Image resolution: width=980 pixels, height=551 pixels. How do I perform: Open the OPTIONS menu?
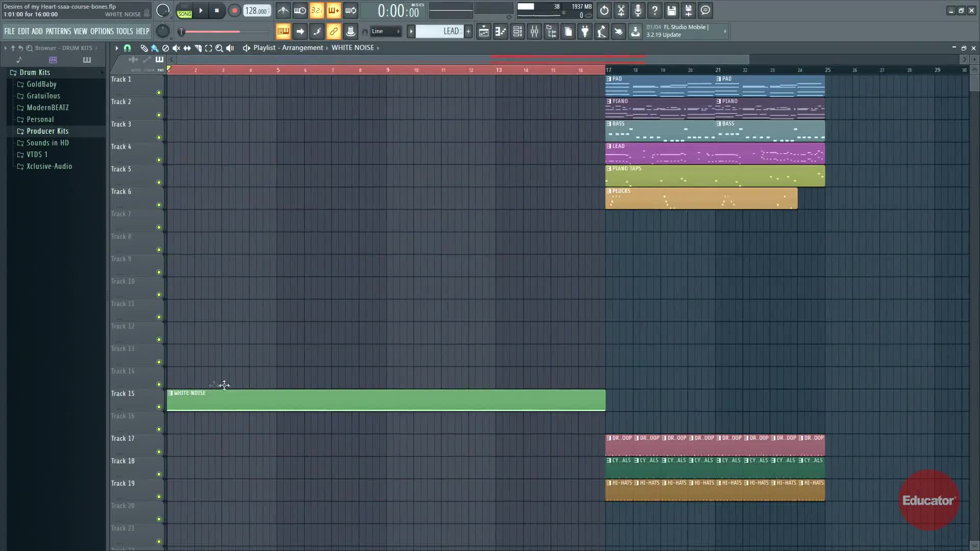[x=102, y=32]
